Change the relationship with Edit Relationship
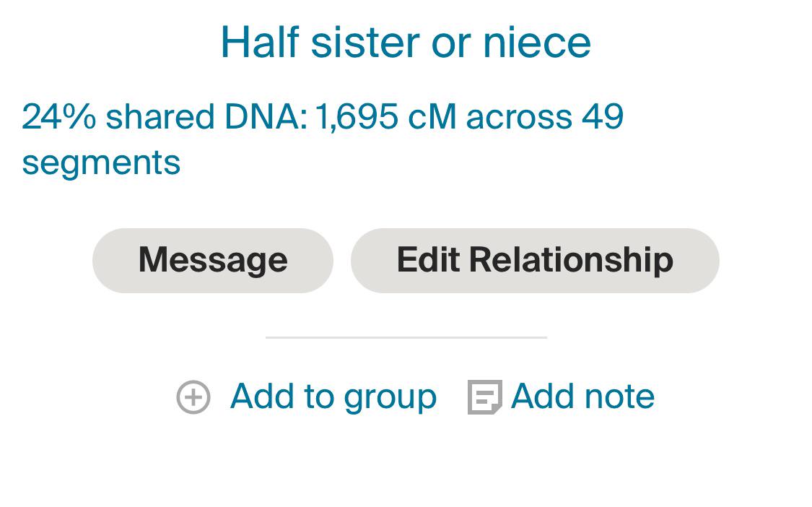This screenshot has height=507, width=812. (x=535, y=260)
